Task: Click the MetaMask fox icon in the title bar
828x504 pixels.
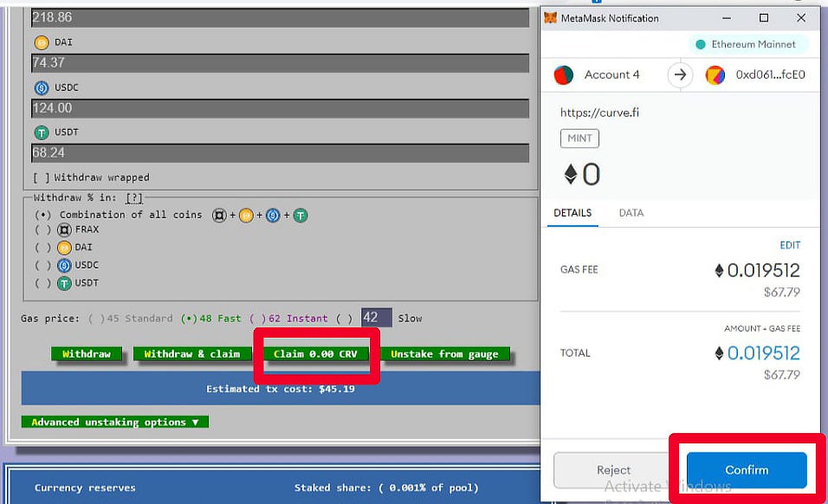Action: [x=550, y=18]
